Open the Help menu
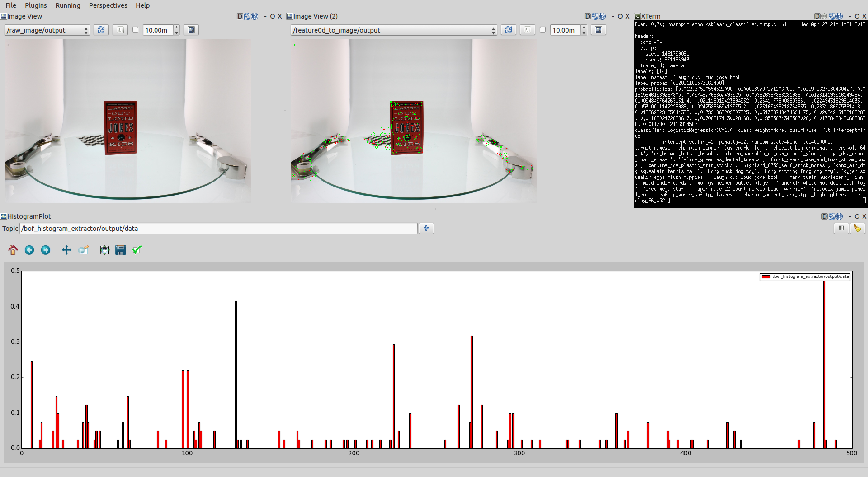Screen dimensions: 868x477 (x=142, y=5)
